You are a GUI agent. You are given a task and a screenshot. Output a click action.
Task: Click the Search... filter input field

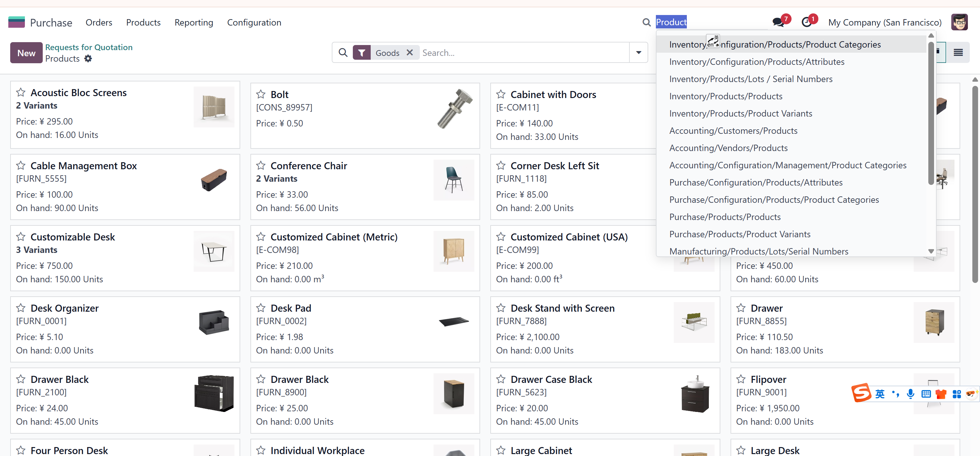524,53
